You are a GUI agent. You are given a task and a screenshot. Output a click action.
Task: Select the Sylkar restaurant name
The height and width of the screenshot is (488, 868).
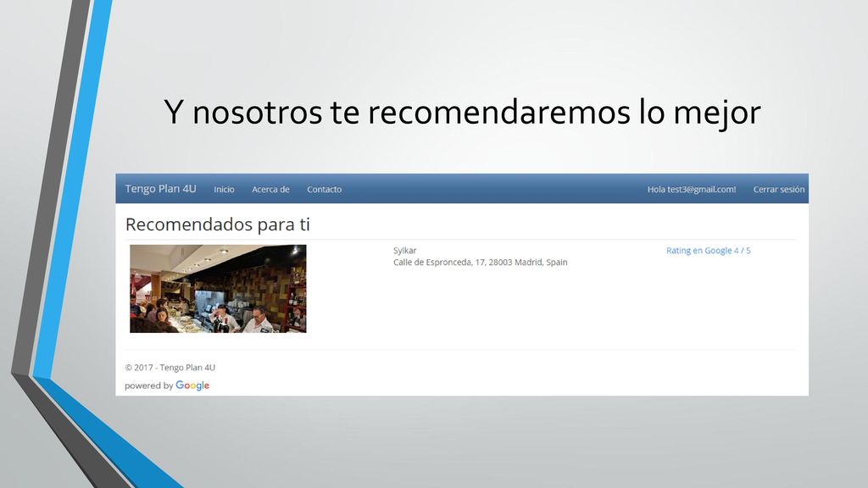click(x=404, y=251)
